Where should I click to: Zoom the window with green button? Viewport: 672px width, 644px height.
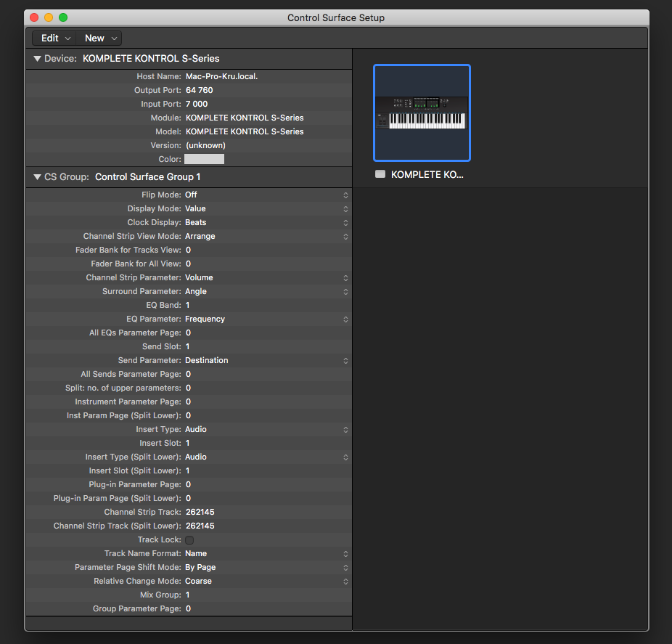[63, 17]
